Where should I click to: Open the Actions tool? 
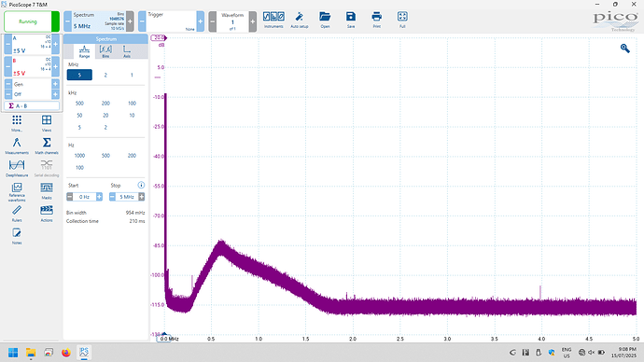[x=47, y=214]
